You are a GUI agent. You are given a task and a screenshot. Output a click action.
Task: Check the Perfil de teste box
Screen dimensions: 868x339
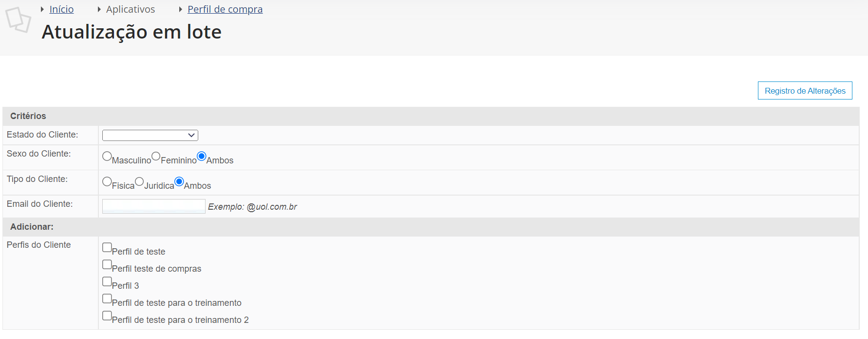click(107, 247)
